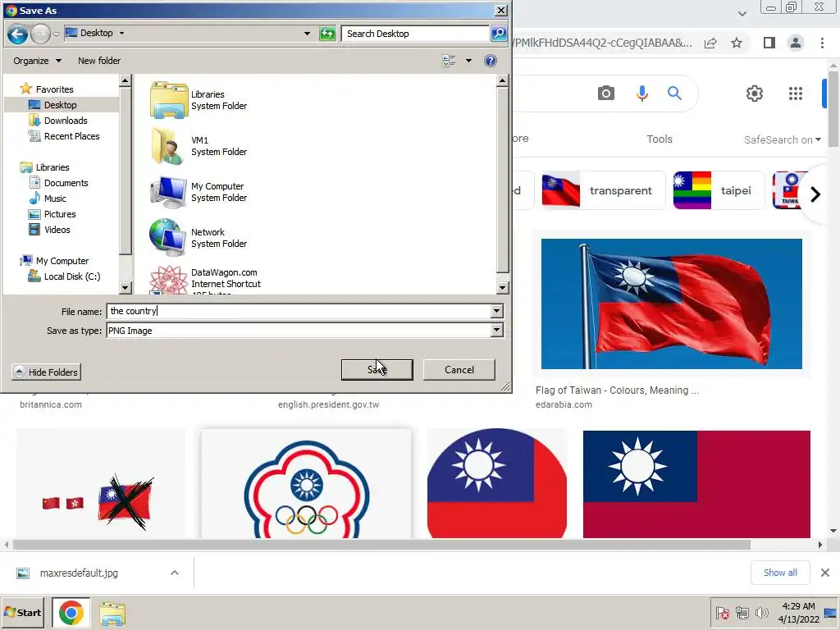Viewport: 840px width, 630px height.
Task: Share this page from Chrome address bar
Action: pyautogui.click(x=710, y=43)
